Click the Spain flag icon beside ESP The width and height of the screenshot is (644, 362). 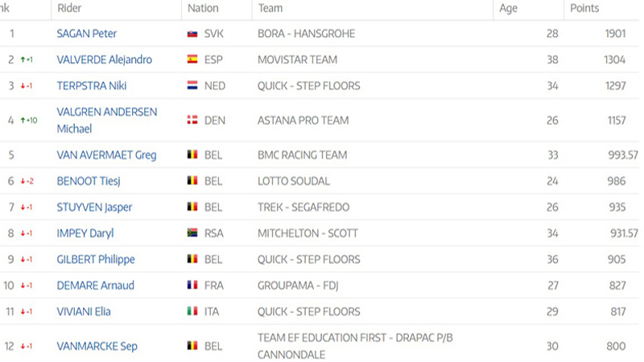(192, 60)
